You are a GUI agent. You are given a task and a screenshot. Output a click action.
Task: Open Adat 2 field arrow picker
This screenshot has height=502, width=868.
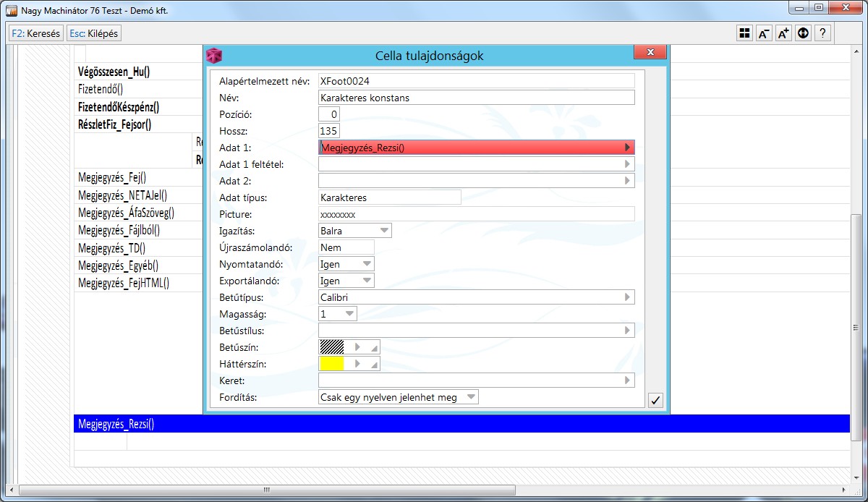point(627,181)
